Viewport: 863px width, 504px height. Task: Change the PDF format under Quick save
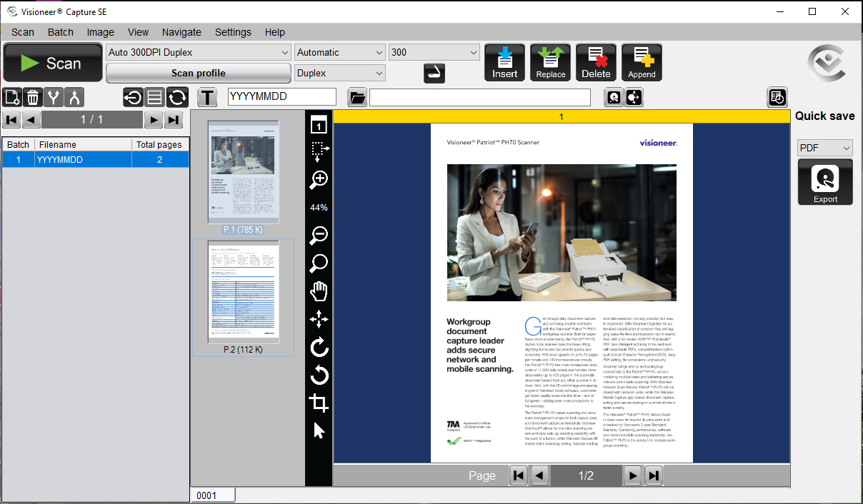[x=824, y=148]
